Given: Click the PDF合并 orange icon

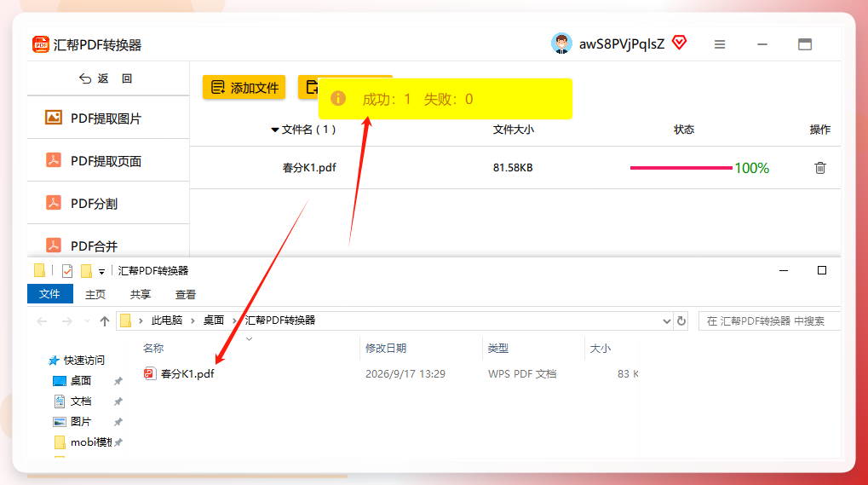Looking at the screenshot, I should 54,245.
